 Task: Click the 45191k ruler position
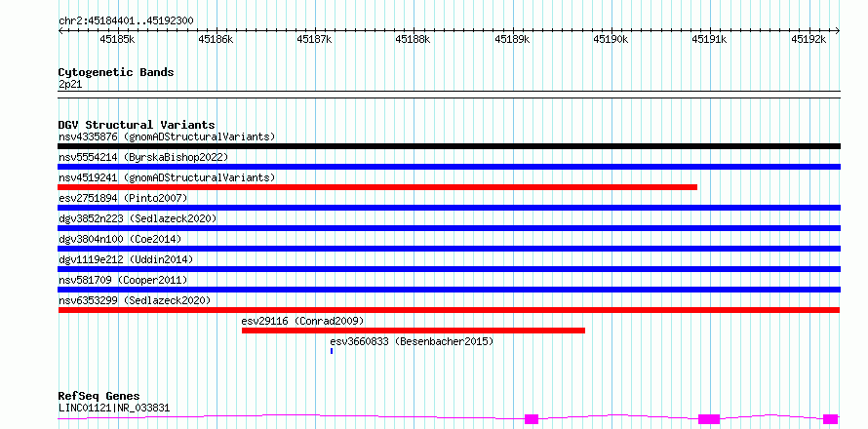(x=709, y=39)
